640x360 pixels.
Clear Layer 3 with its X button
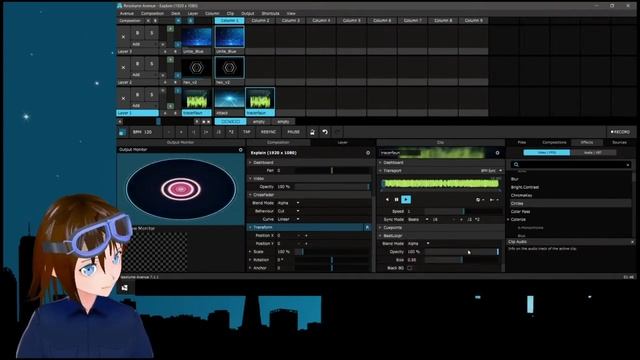point(123,37)
